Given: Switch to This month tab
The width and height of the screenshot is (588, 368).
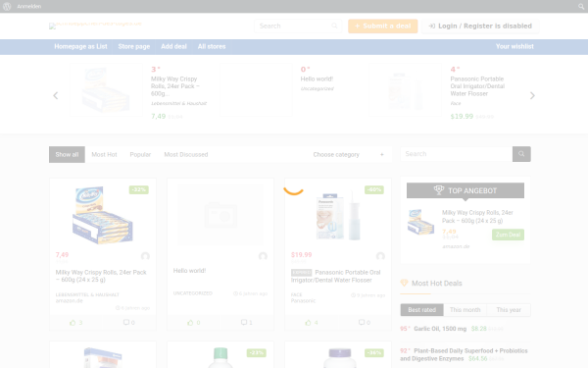Looking at the screenshot, I should (465, 310).
